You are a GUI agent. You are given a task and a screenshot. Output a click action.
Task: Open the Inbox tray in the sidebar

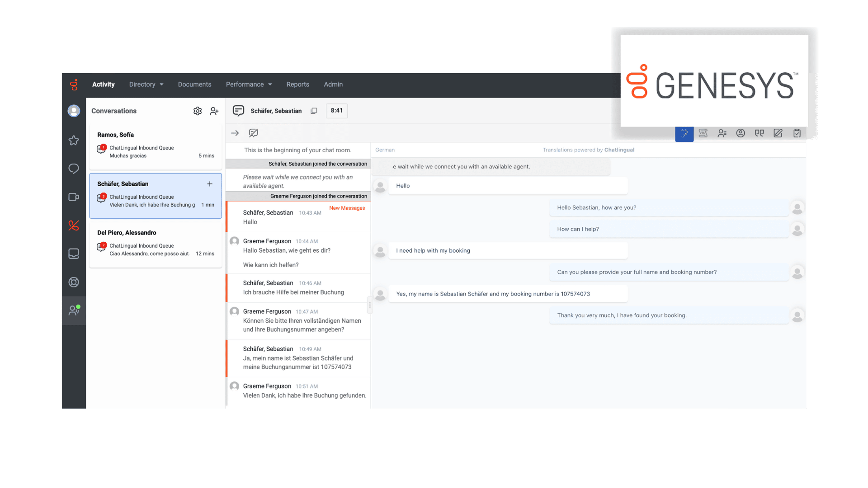pyautogui.click(x=74, y=253)
